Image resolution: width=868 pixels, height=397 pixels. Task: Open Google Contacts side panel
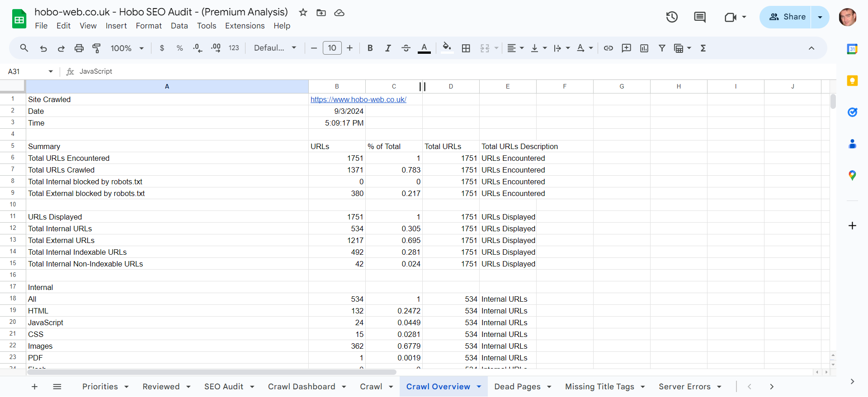tap(852, 144)
